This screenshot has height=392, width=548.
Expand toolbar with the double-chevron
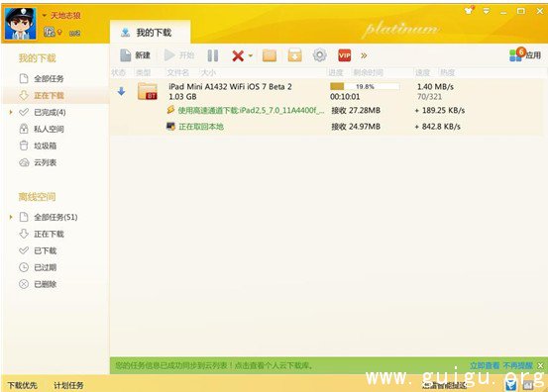(364, 55)
